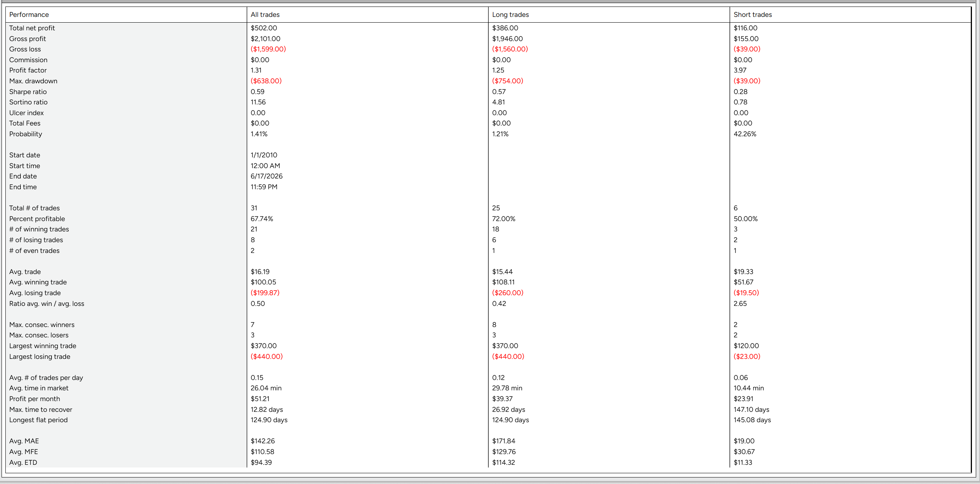Screen dimensions: 980x484
Task: Select the "11:59 PM" end time value
Action: (x=264, y=187)
